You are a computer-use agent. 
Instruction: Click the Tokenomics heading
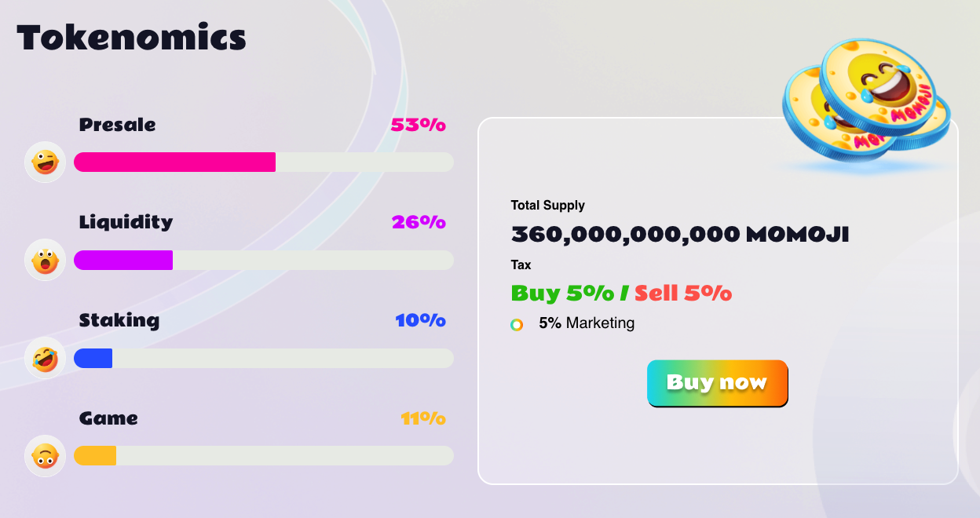coord(131,38)
